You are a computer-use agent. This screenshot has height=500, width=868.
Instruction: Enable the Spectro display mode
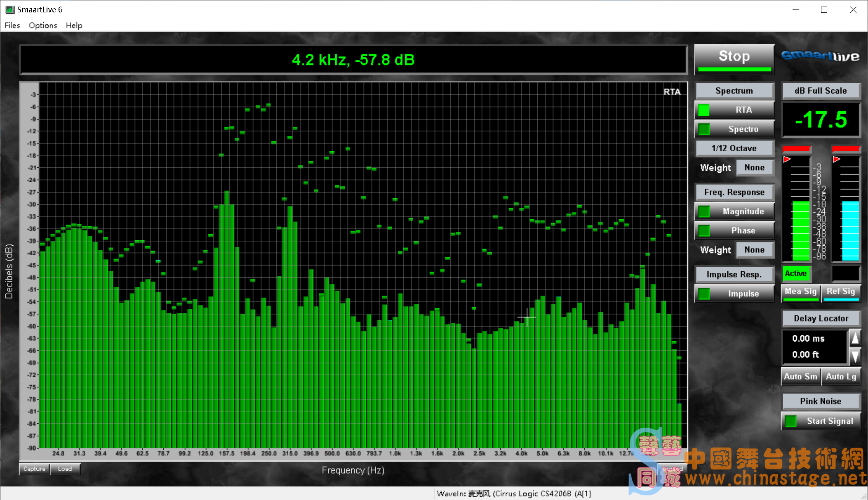click(x=734, y=129)
